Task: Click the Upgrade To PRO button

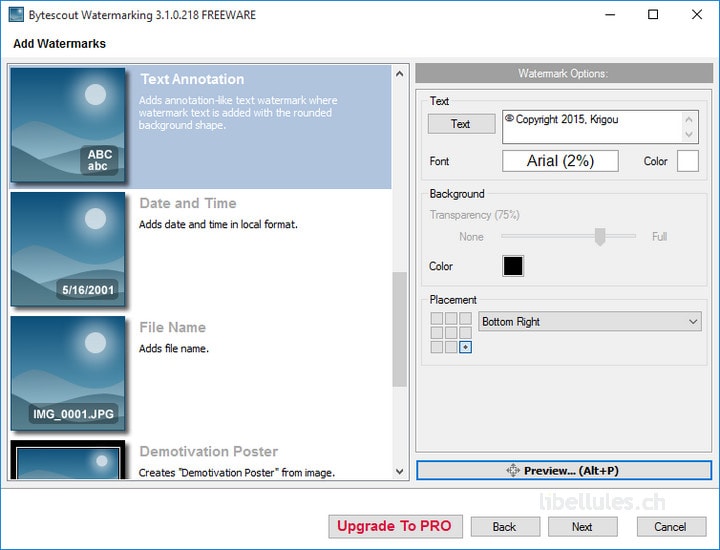Action: [395, 526]
